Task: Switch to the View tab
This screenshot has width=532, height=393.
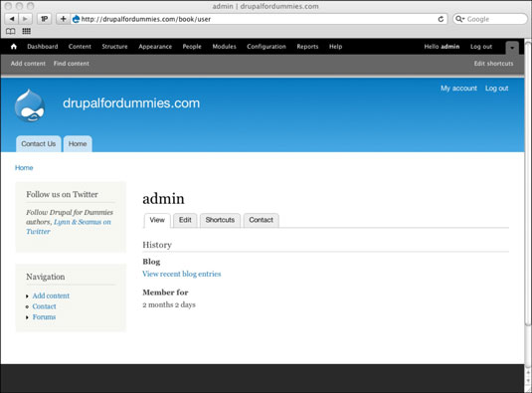Action: (x=157, y=220)
